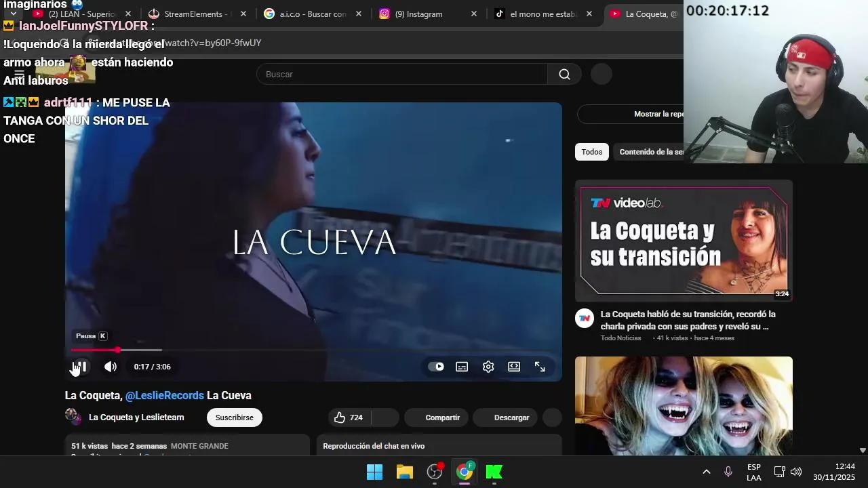Run search with the magnifying glass button

tap(564, 74)
